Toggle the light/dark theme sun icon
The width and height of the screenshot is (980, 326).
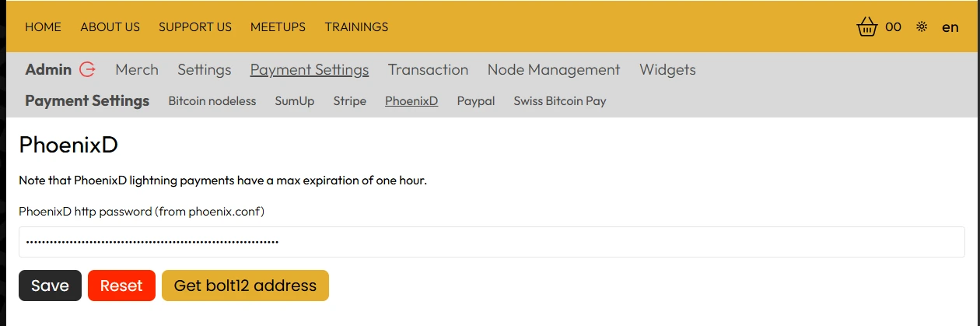922,27
